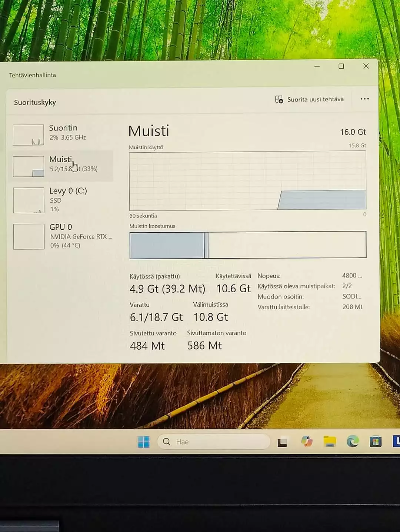Image resolution: width=400 pixels, height=532 pixels.
Task: Maximize the Tehtävienhallinta window
Action: [x=341, y=66]
